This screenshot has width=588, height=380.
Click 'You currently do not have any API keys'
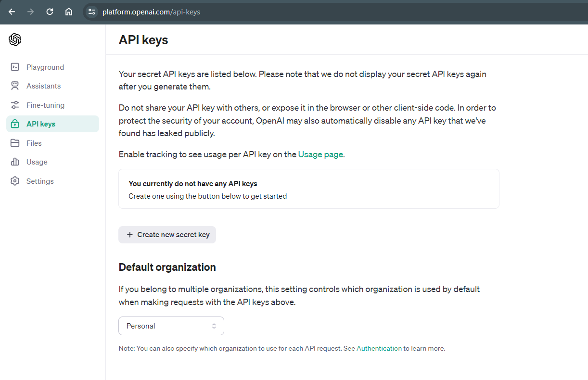point(193,184)
